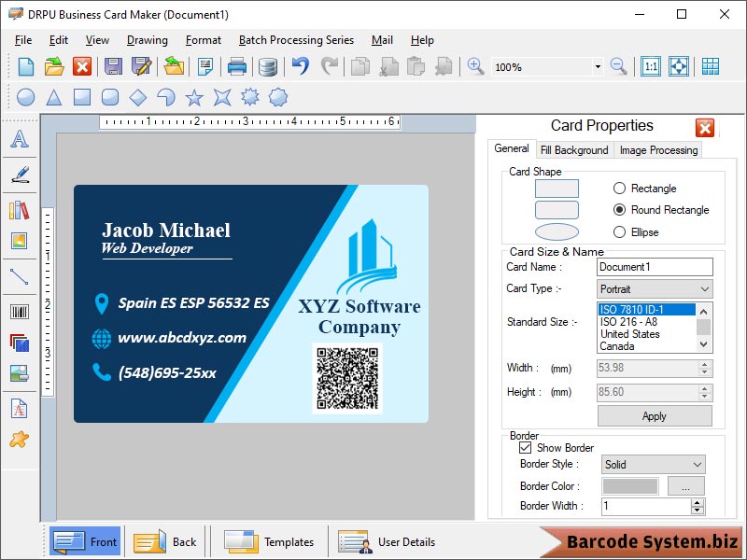Select the triangle shape tool
The image size is (747, 560).
[54, 98]
